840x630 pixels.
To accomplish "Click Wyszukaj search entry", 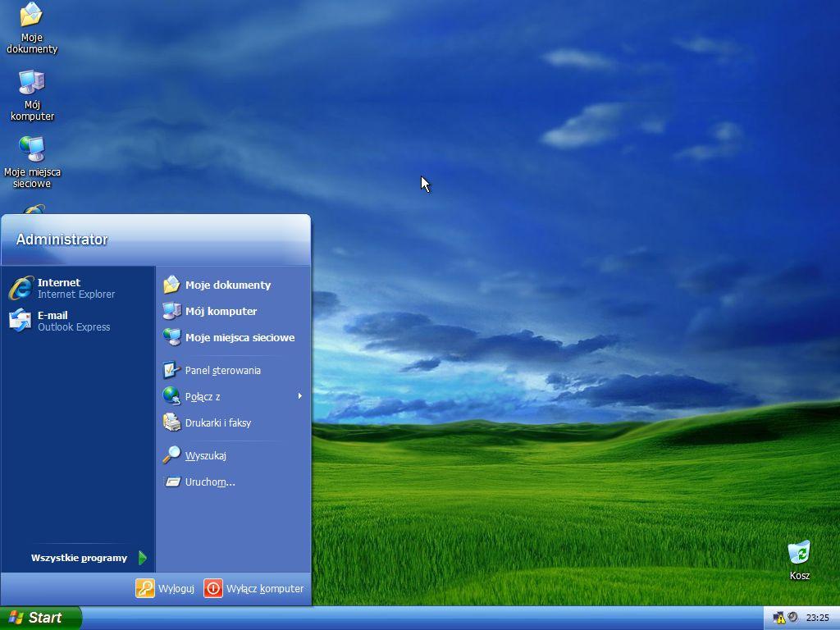I will coord(233,455).
